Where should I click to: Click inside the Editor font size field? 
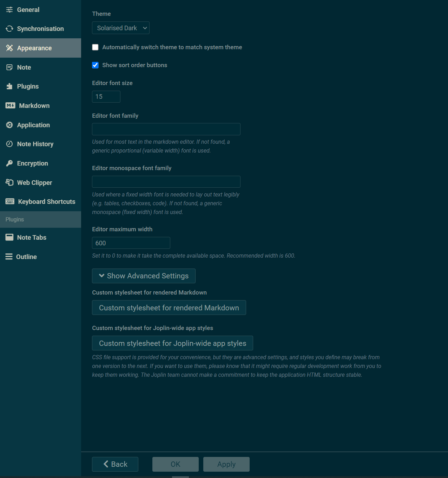click(x=106, y=96)
